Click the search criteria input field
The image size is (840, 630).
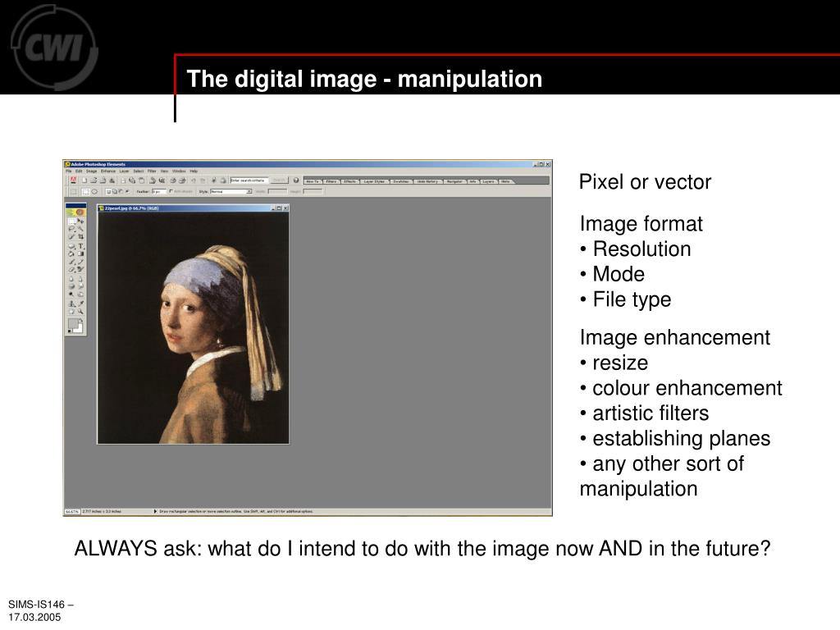point(249,180)
